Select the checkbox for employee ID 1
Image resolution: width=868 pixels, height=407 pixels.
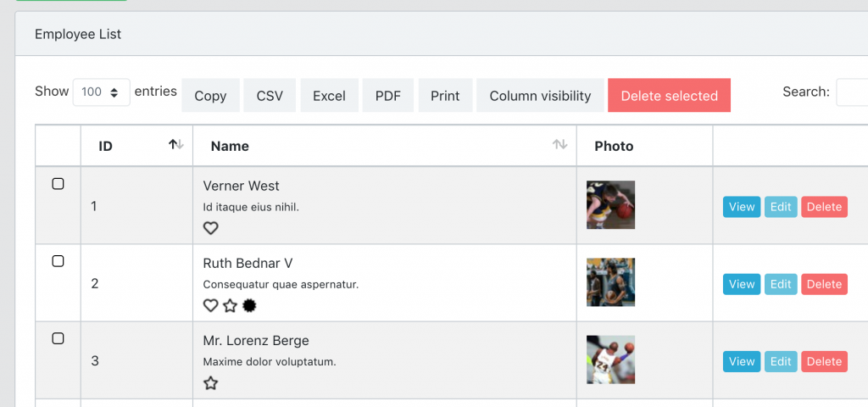[58, 184]
